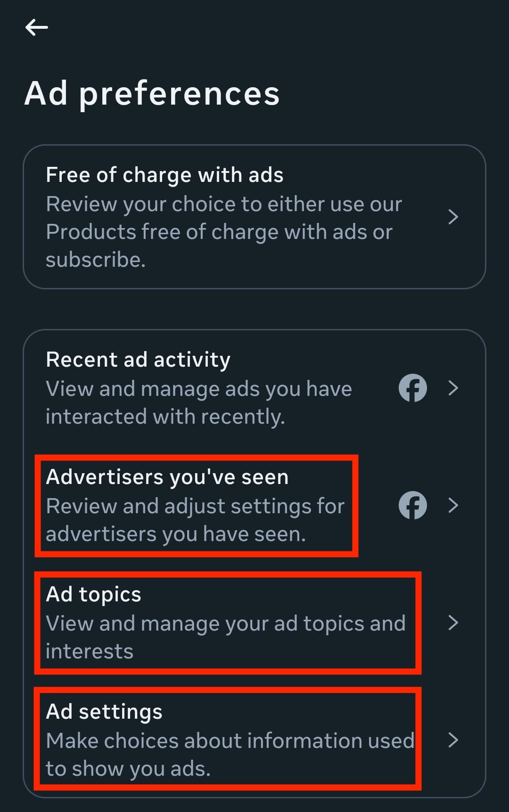509x812 pixels.
Task: Click the chevron beside Recent ad activity
Action: pos(454,388)
